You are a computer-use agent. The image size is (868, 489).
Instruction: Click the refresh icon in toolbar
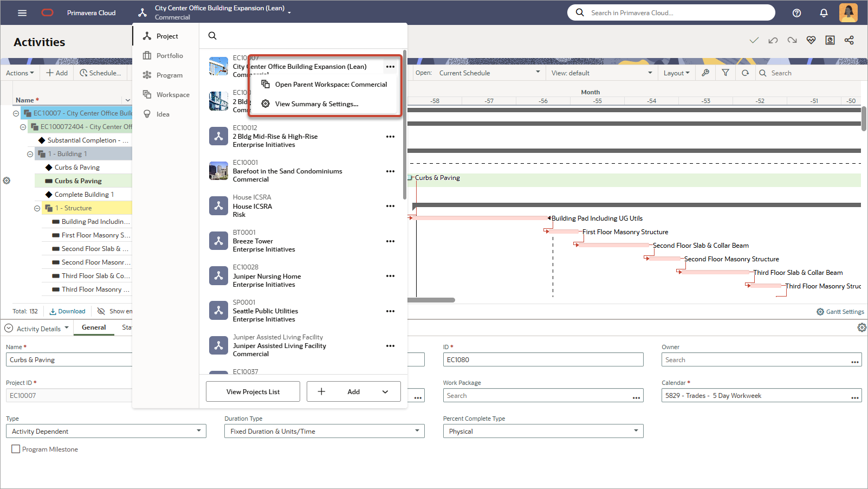tap(746, 73)
